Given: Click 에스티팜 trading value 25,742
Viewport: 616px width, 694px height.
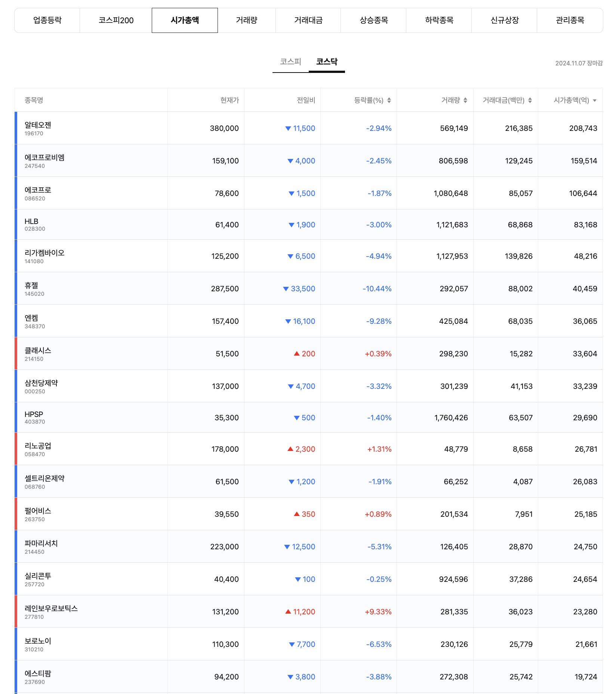Looking at the screenshot, I should 521,677.
